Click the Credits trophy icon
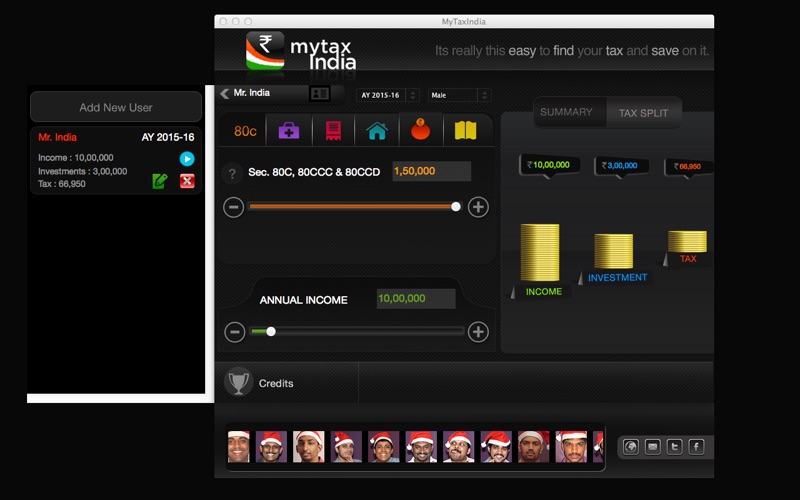Screen dimensions: 800x500 tap(238, 382)
